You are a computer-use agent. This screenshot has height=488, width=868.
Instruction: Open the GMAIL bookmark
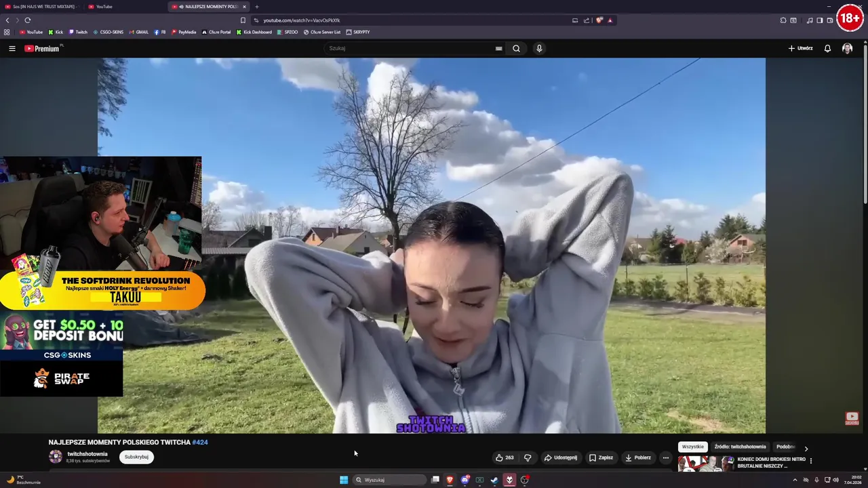[139, 32]
